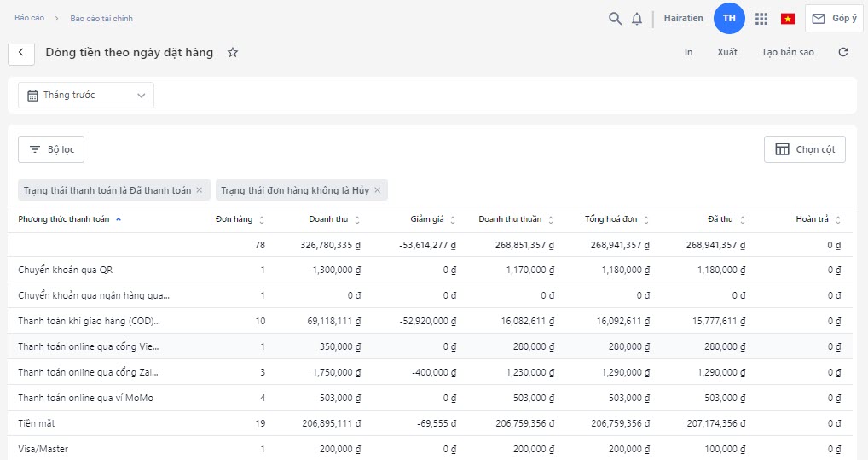The width and height of the screenshot is (868, 460).
Task: Open the apps grid menu
Action: (x=761, y=19)
